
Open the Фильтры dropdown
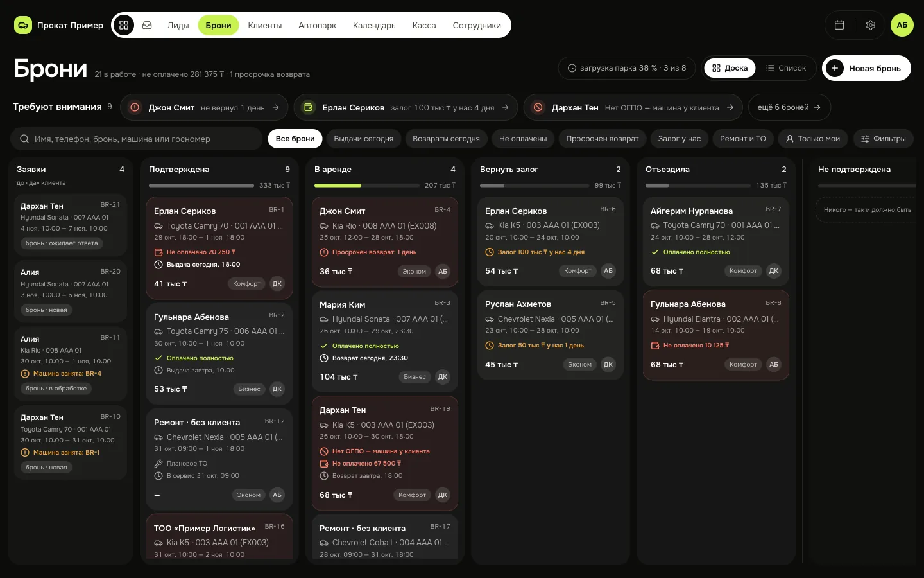pyautogui.click(x=883, y=139)
